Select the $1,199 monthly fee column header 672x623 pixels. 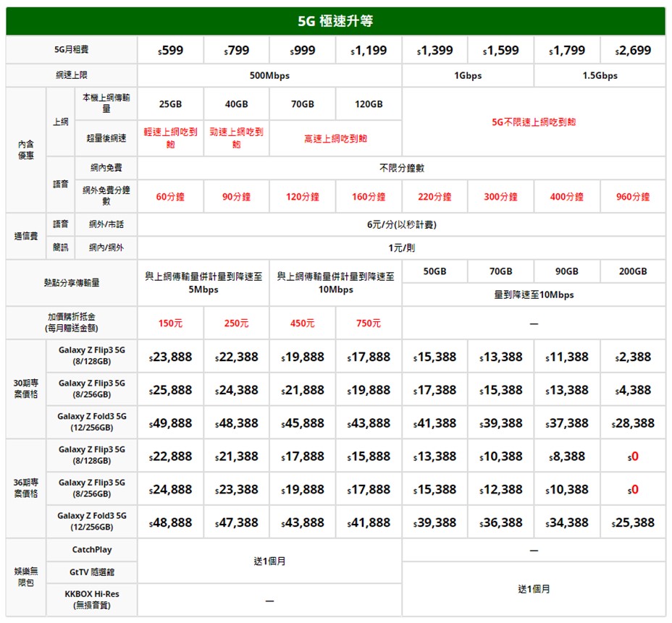click(369, 50)
